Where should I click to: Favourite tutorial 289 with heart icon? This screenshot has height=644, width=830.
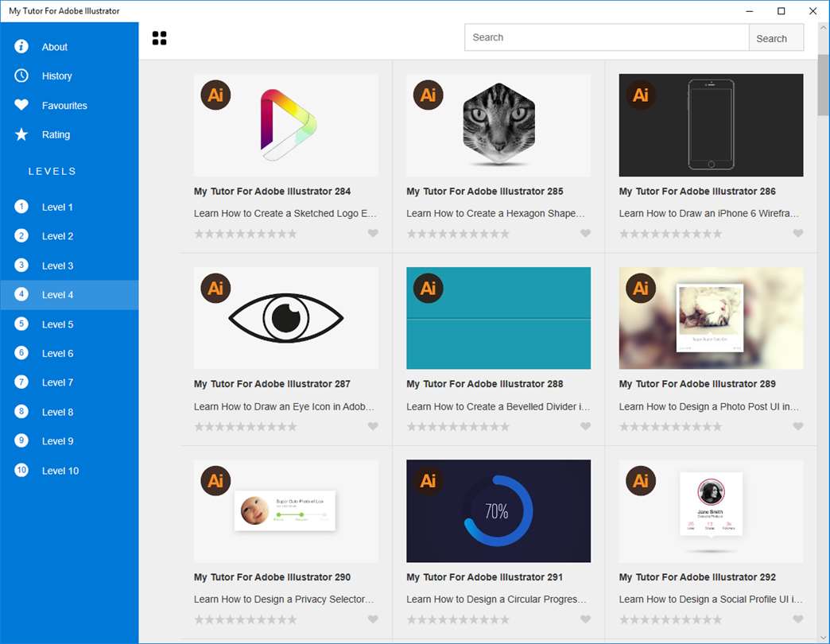coord(798,426)
